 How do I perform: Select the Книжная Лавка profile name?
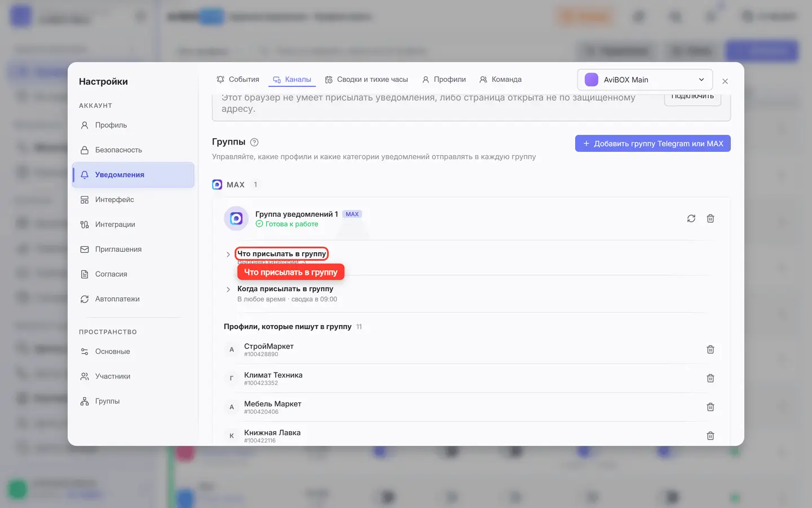click(x=272, y=432)
